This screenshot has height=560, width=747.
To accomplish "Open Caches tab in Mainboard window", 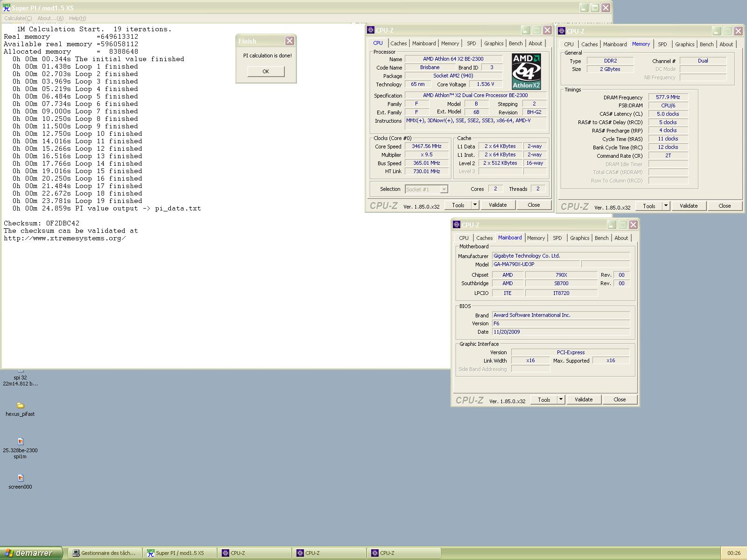I will (484, 238).
